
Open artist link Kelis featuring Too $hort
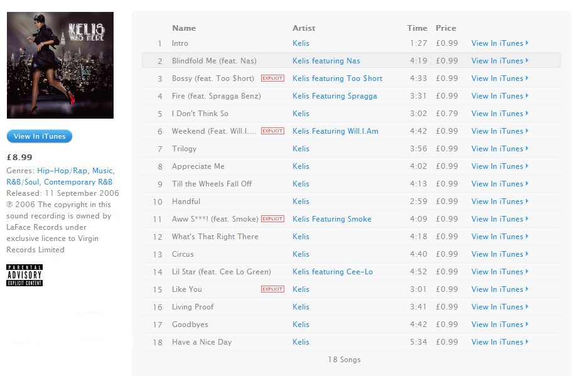tap(338, 78)
